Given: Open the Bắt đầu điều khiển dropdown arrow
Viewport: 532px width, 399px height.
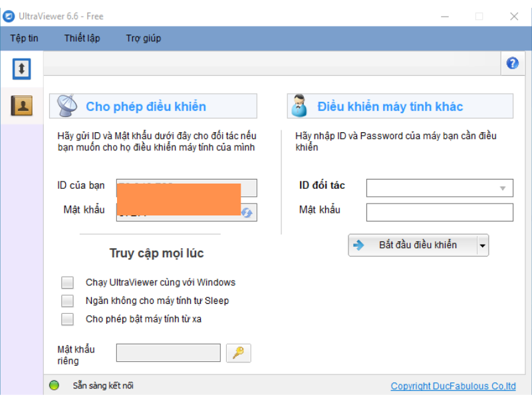Looking at the screenshot, I should (481, 245).
